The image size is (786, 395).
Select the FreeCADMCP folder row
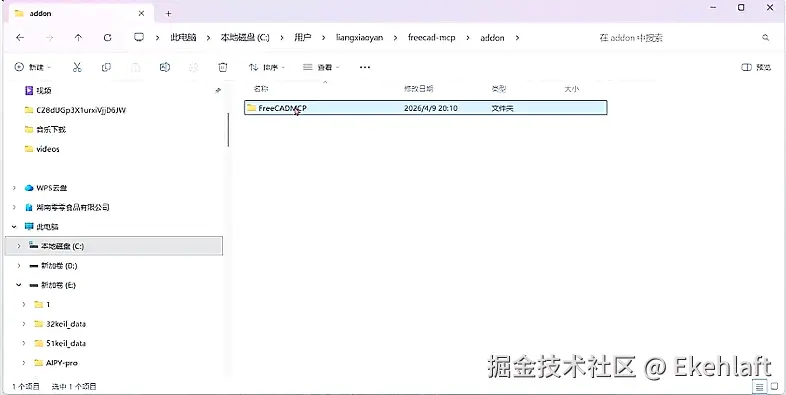click(x=426, y=108)
